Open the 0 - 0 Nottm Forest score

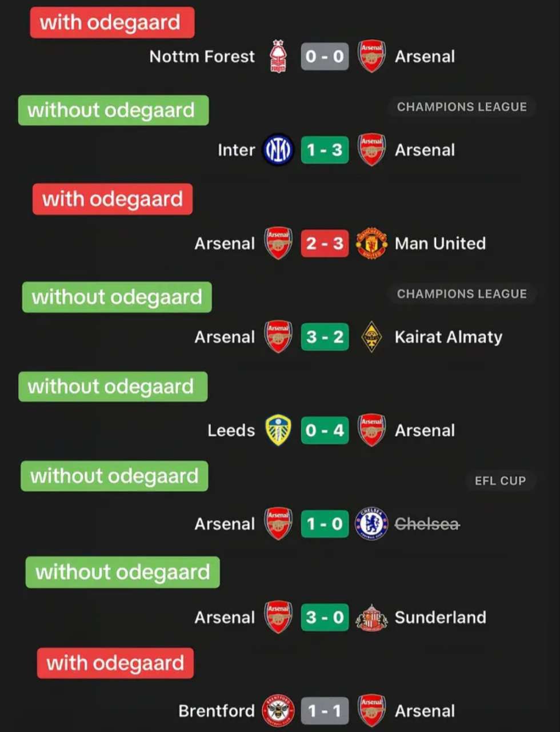click(325, 56)
